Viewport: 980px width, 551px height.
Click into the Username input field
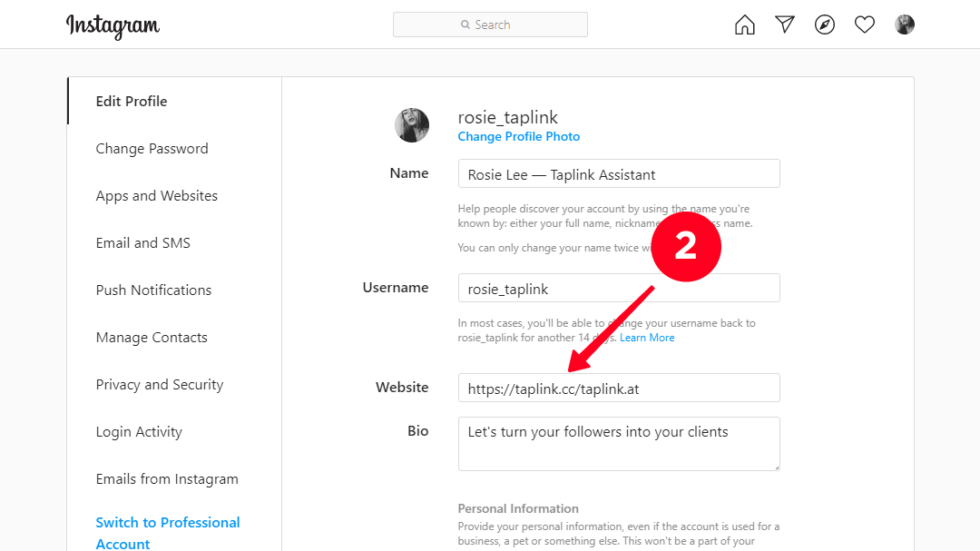(x=619, y=288)
